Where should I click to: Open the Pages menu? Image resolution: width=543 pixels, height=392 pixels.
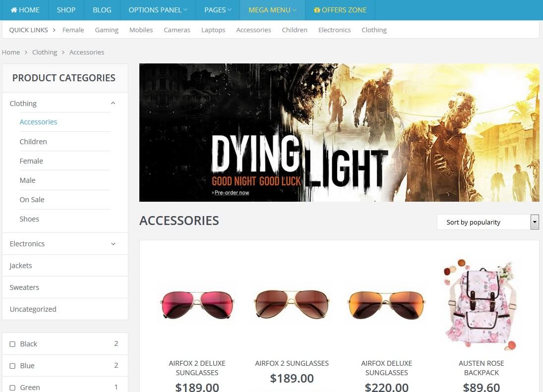pos(218,10)
